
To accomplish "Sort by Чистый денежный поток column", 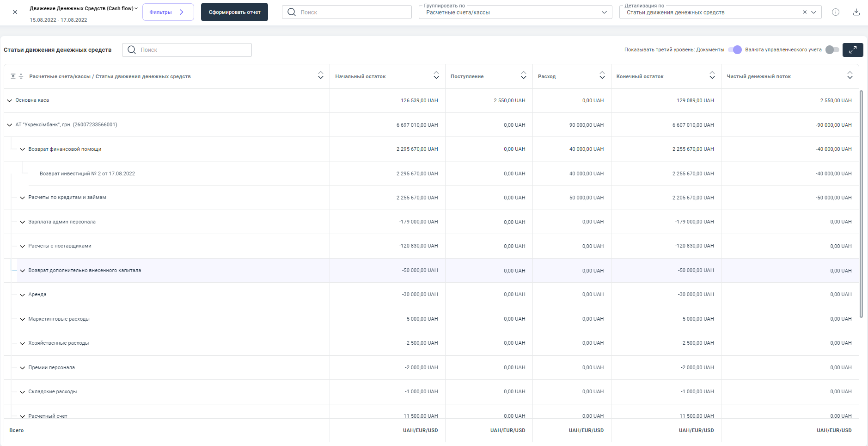I will pos(850,75).
